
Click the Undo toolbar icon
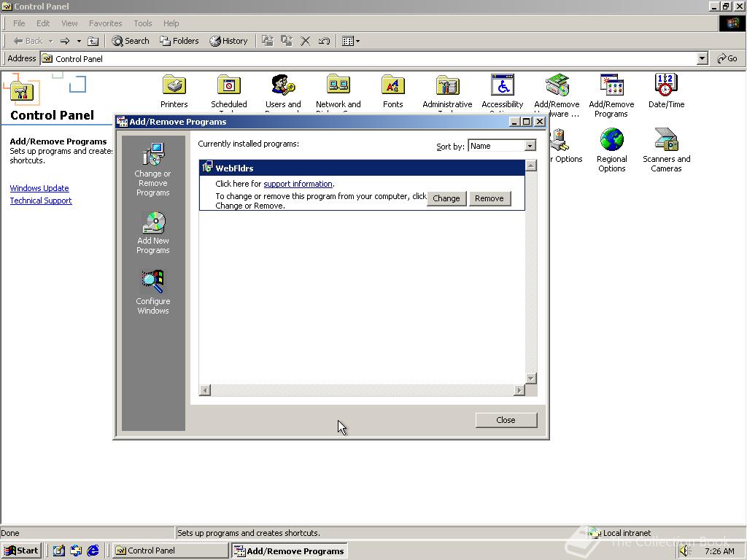pyautogui.click(x=324, y=41)
